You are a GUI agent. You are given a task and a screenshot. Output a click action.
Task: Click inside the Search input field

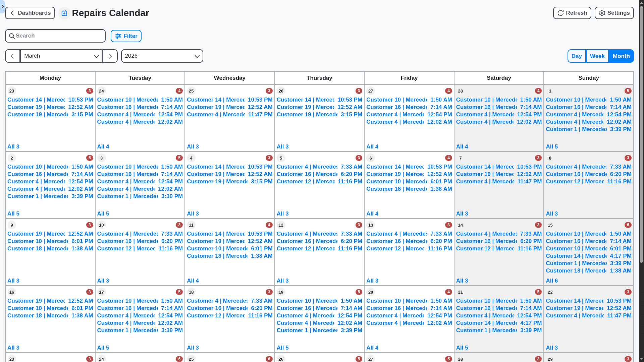tap(50, 36)
